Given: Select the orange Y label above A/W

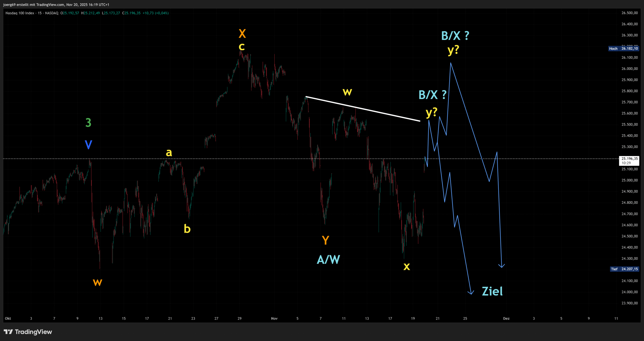Looking at the screenshot, I should (x=325, y=240).
